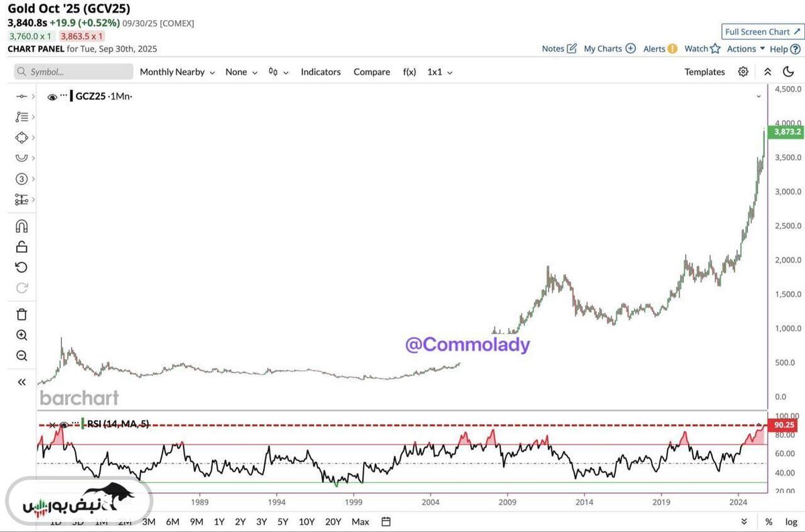Click the red RSI 90.25 value label
The image size is (805, 532).
786,425
